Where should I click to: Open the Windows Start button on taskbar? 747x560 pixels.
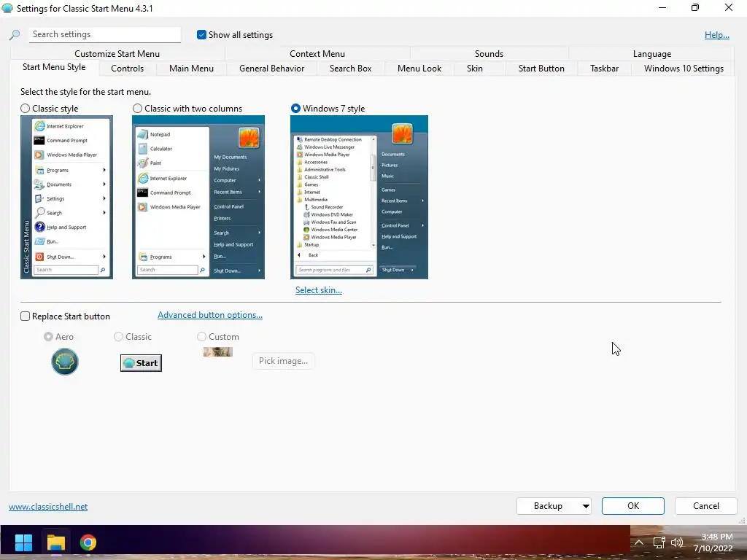click(23, 542)
